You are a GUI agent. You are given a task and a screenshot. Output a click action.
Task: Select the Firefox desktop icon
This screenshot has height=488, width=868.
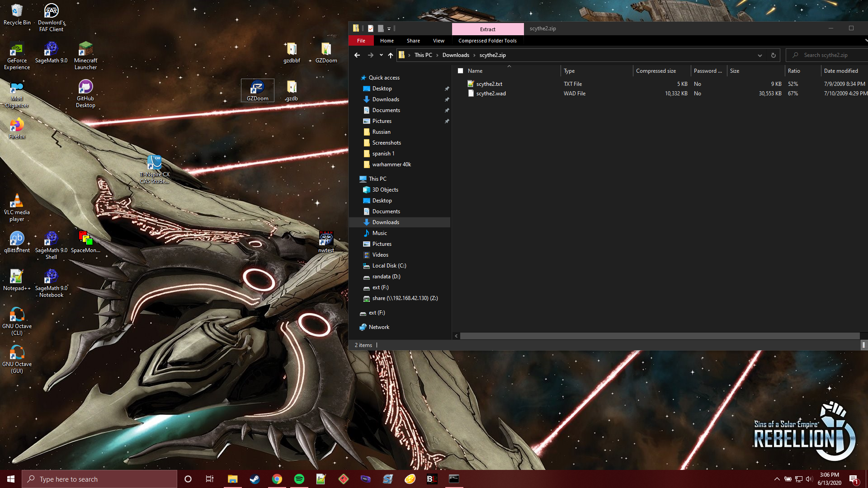tap(17, 128)
